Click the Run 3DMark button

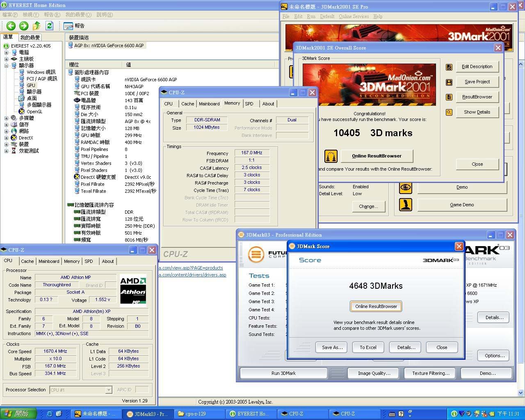(283, 373)
